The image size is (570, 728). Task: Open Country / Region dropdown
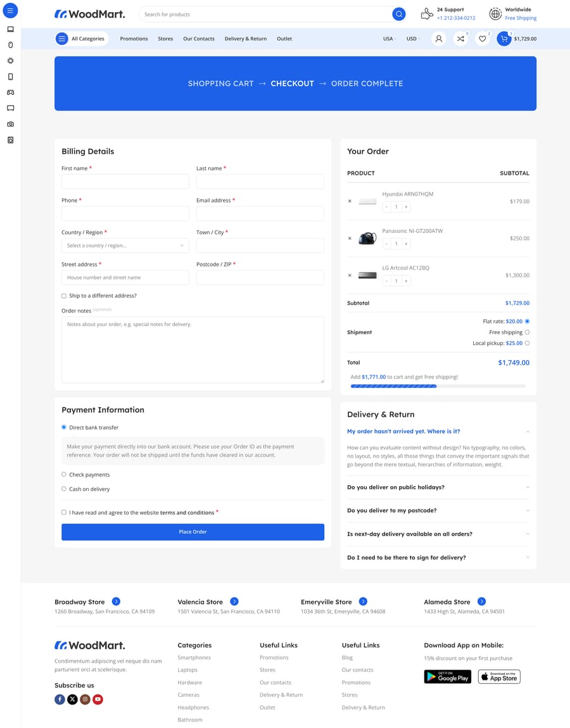pyautogui.click(x=125, y=246)
